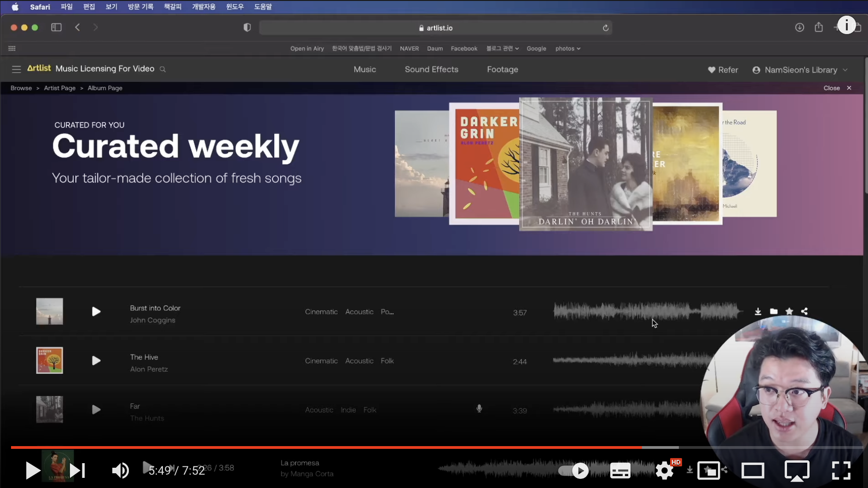Expand the photos bookmark folder
The image size is (868, 488).
(567, 49)
